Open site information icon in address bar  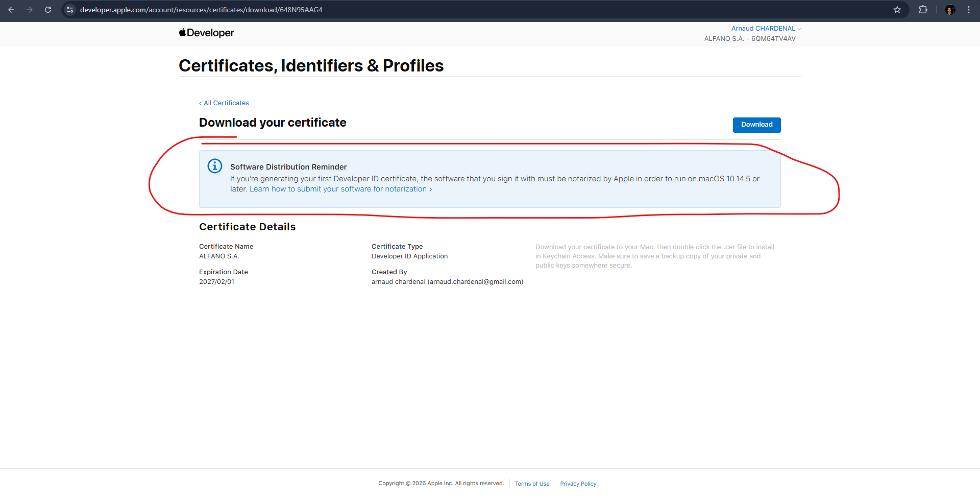(70, 10)
